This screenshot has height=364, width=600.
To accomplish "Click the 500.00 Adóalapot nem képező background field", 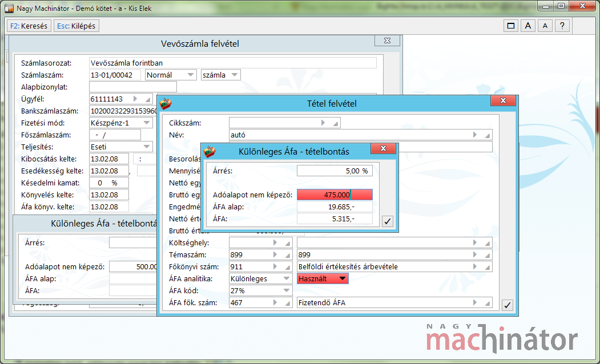I will pos(133,266).
